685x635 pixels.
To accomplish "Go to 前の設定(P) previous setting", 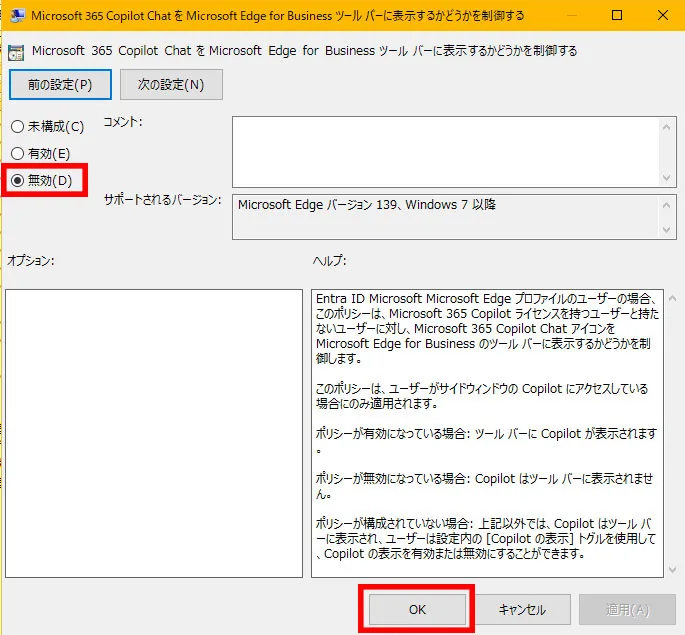I will pyautogui.click(x=60, y=84).
